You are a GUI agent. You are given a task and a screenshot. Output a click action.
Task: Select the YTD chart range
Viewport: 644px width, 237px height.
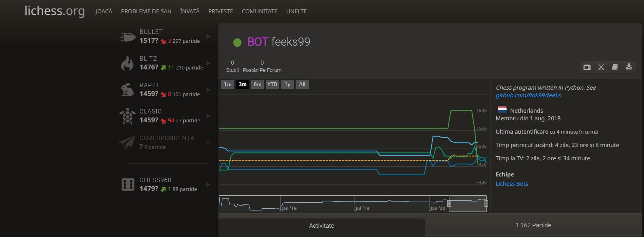[272, 84]
